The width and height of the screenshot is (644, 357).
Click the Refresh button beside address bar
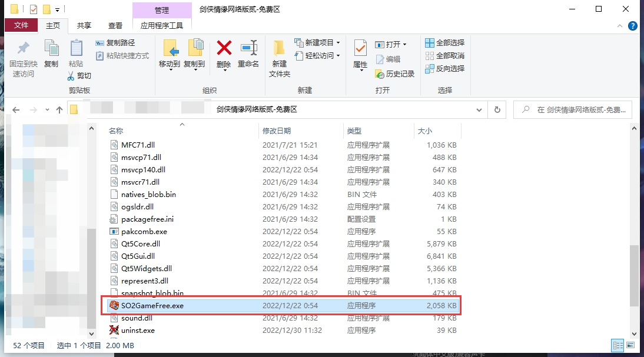tap(497, 109)
